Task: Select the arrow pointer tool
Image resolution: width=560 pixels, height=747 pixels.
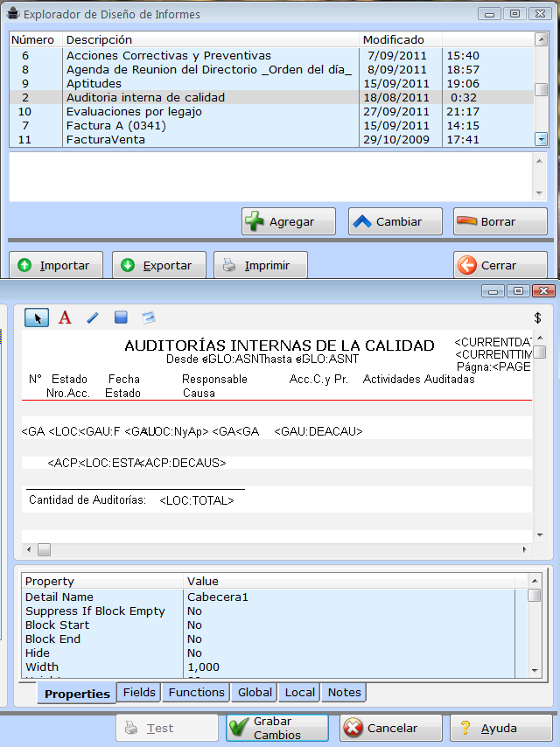Action: click(37, 318)
